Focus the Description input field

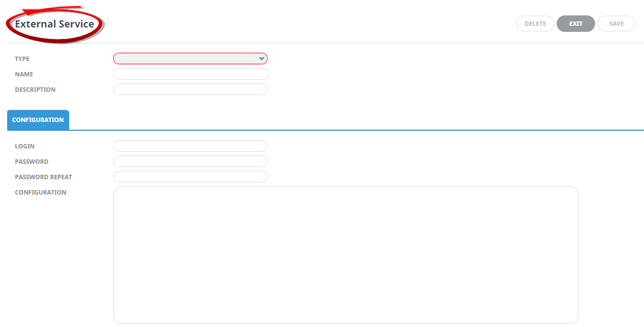[x=190, y=90]
